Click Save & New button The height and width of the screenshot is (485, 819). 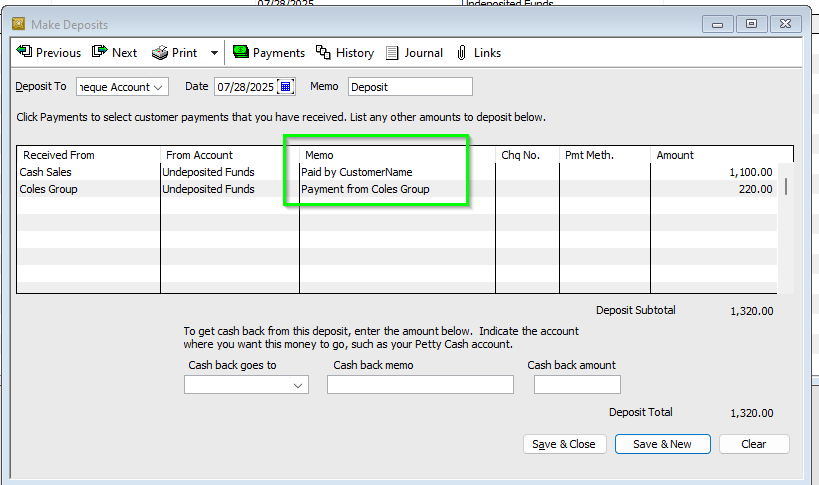(663, 444)
